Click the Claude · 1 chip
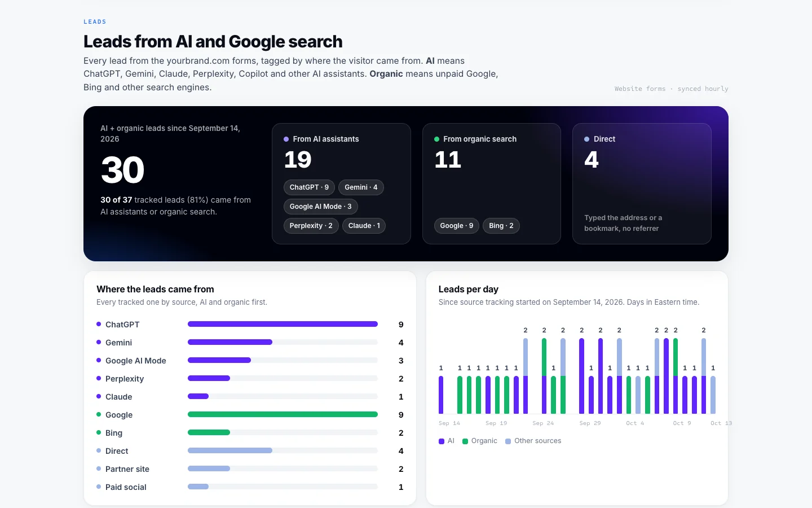 coord(364,226)
